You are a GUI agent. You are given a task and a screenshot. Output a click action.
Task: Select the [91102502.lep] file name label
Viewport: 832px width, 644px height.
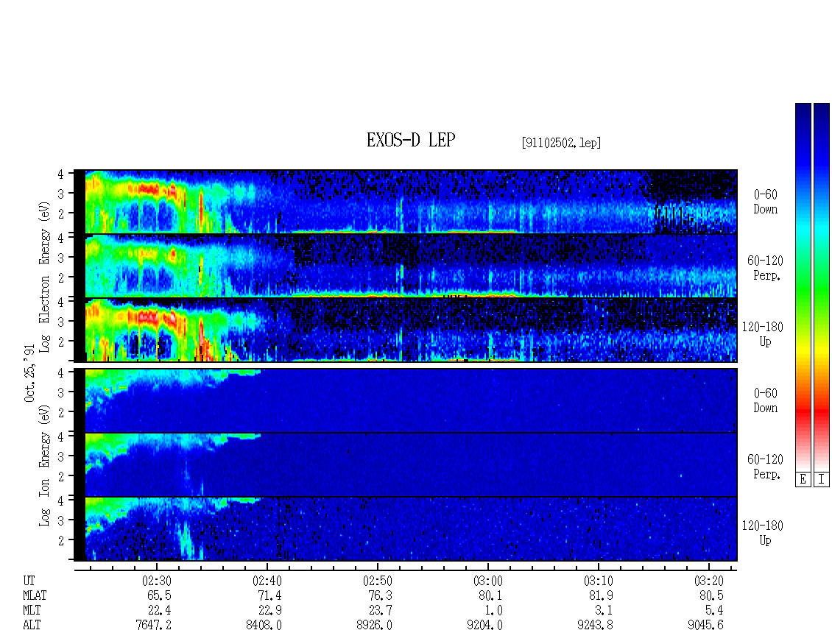(x=561, y=142)
